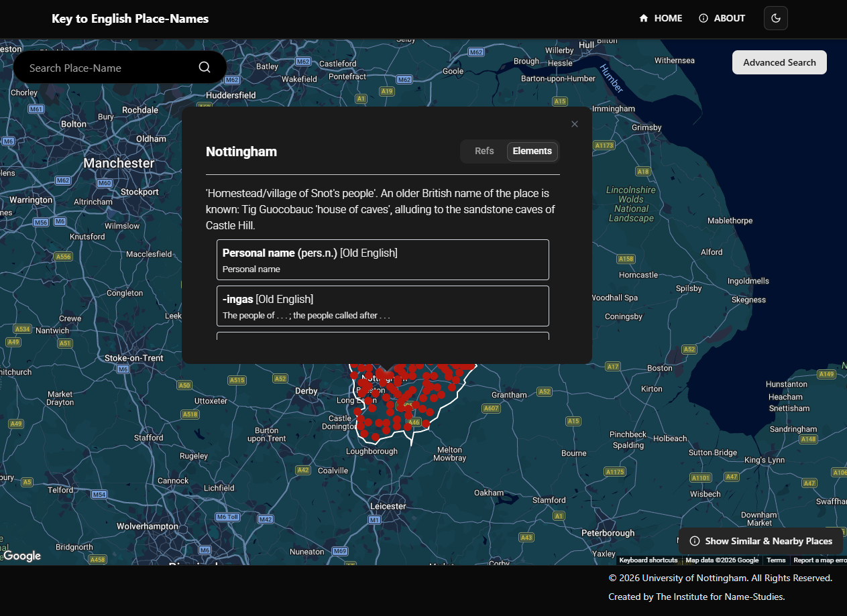Select the Elements tab
Image resolution: width=847 pixels, height=616 pixels.
(532, 151)
